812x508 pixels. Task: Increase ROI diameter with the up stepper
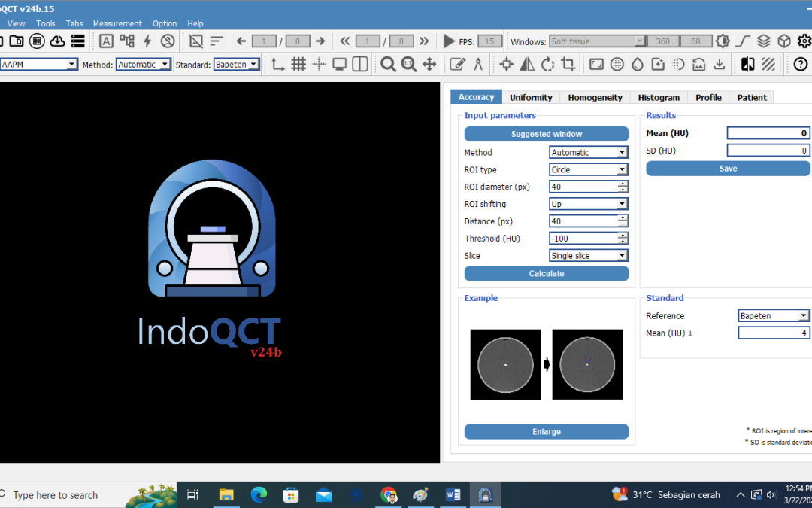click(623, 184)
